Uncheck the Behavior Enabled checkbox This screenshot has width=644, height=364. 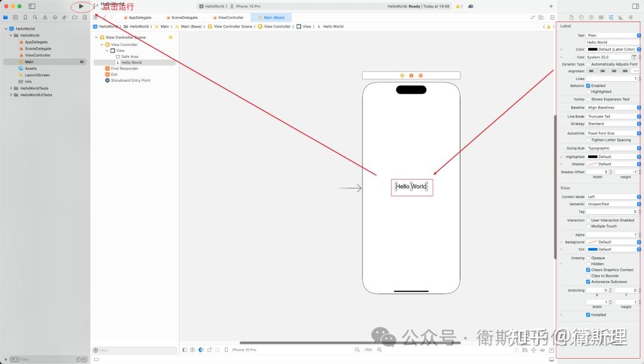click(588, 85)
